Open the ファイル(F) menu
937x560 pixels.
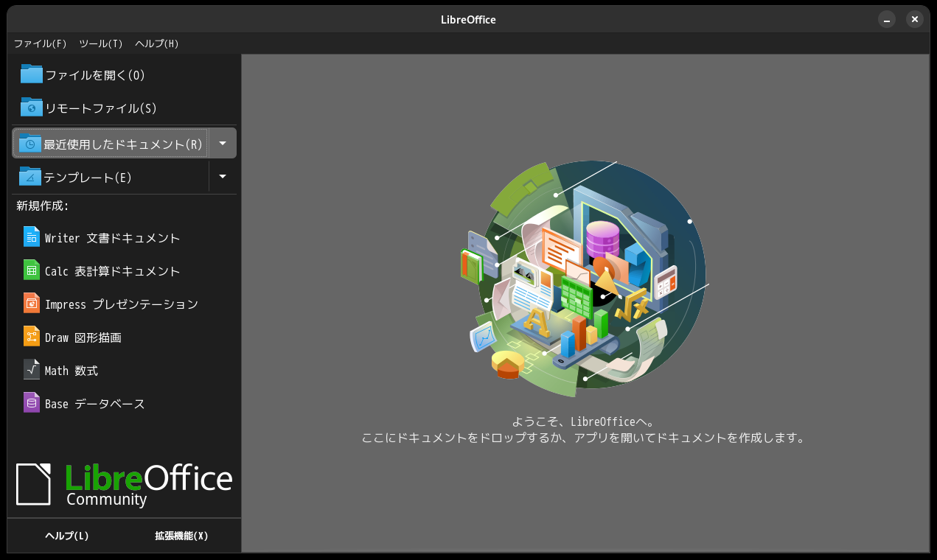[41, 43]
